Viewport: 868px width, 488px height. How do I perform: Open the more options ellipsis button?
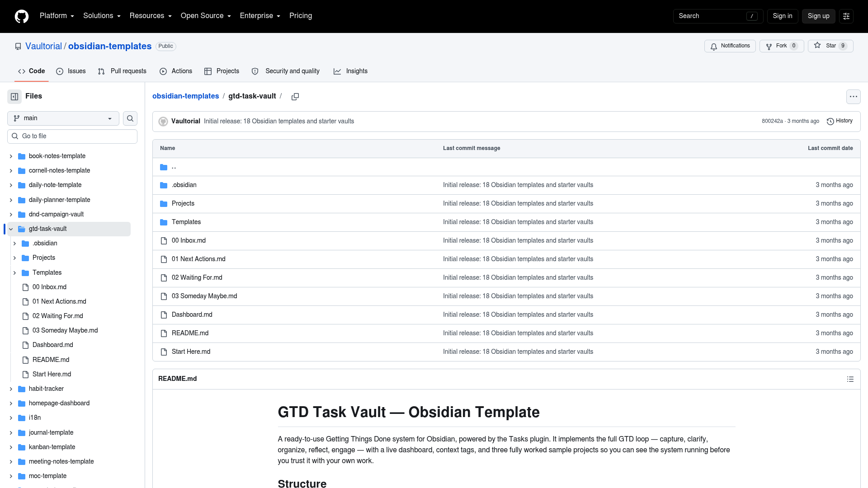coord(853,97)
